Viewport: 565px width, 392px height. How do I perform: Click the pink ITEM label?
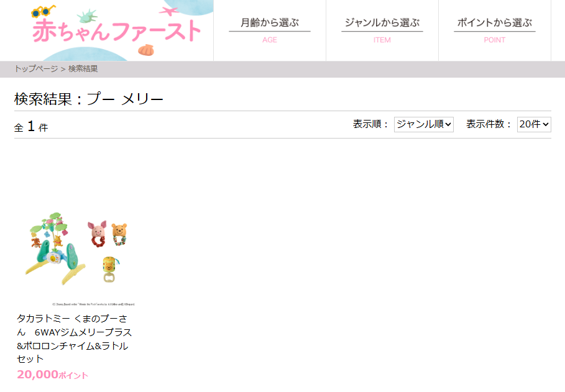pos(382,40)
